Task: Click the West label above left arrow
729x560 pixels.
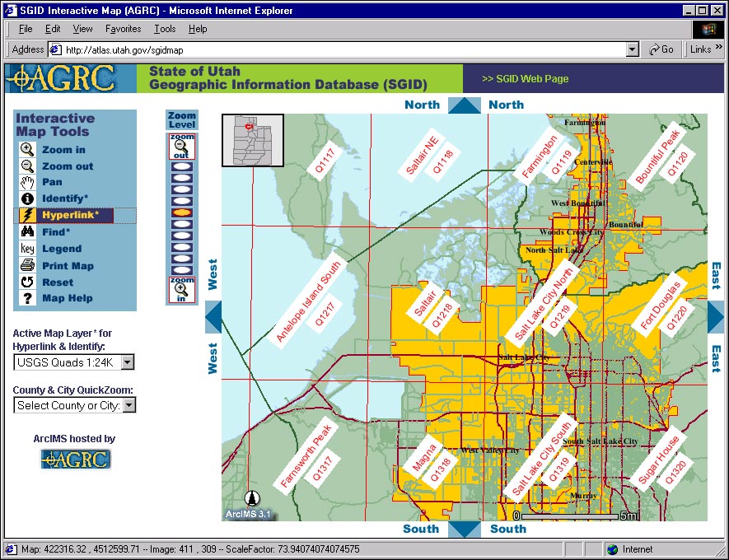Action: (213, 274)
